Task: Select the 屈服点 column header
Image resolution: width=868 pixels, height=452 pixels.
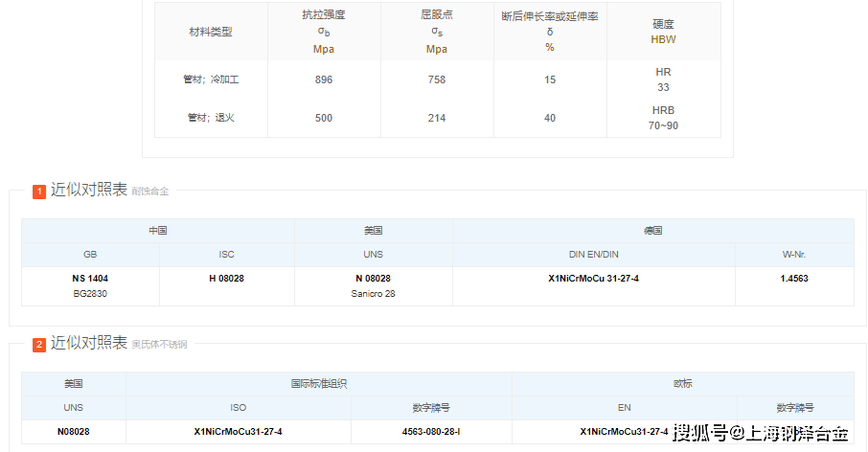Action: [437, 32]
